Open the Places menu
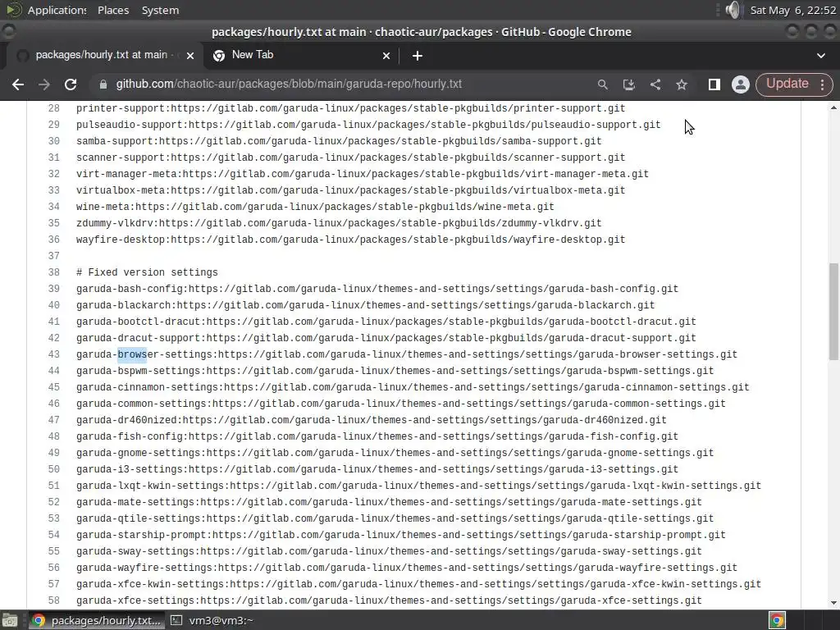This screenshot has height=630, width=840. click(113, 10)
